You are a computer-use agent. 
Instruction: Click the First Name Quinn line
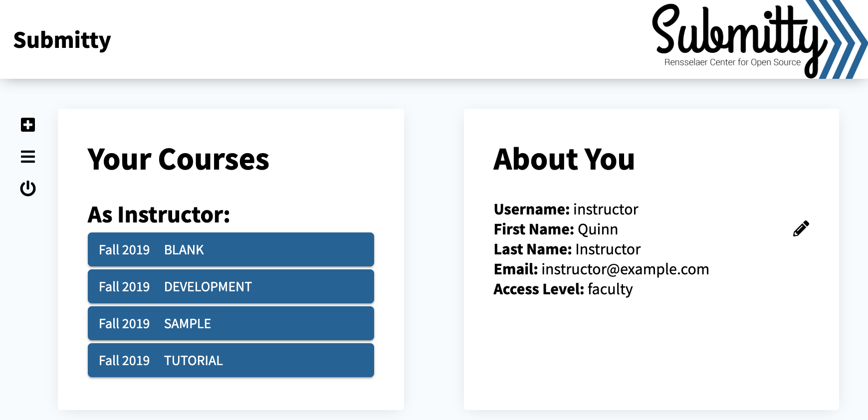pos(556,229)
